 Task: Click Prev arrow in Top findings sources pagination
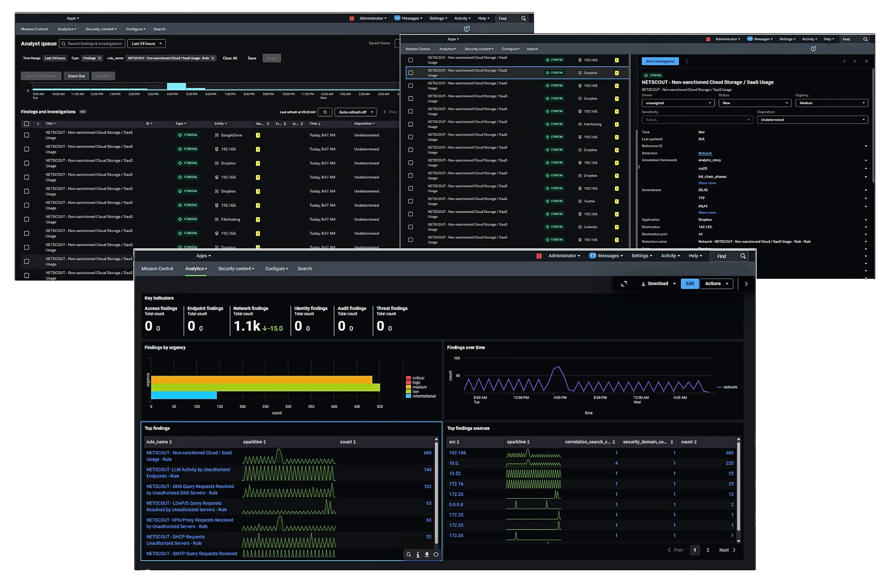[669, 550]
